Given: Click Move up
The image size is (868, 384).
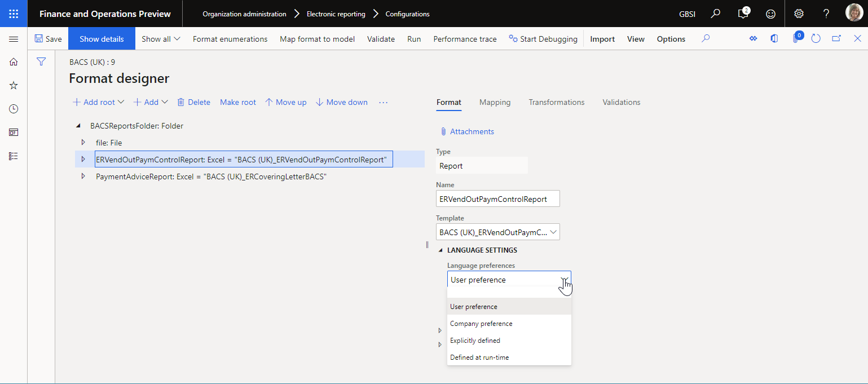Looking at the screenshot, I should pos(286,102).
